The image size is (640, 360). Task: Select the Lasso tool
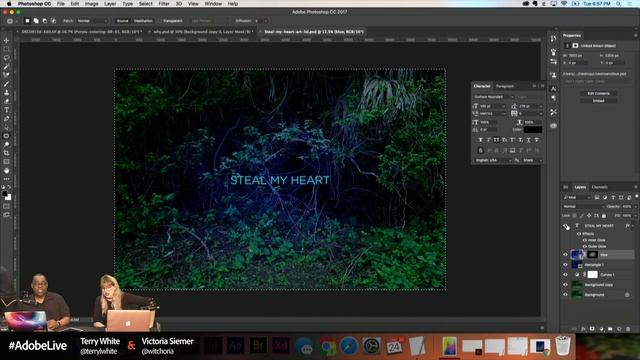point(6,58)
